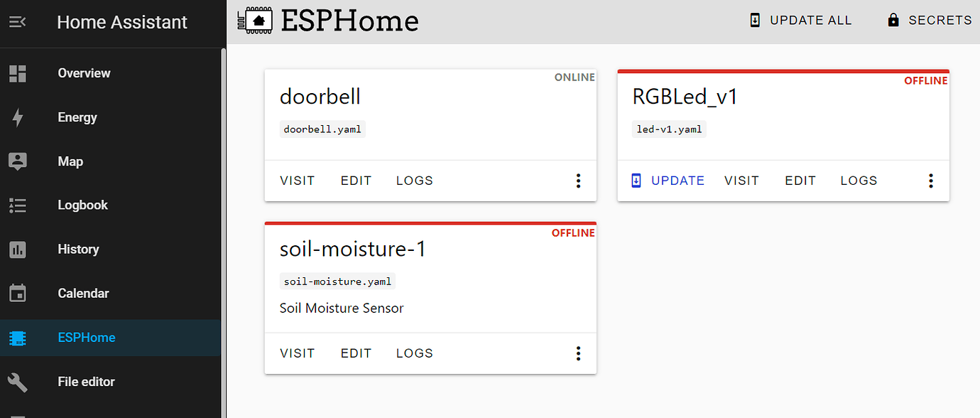Navigate to Logbook from the sidebar
The height and width of the screenshot is (418, 980).
[x=82, y=205]
